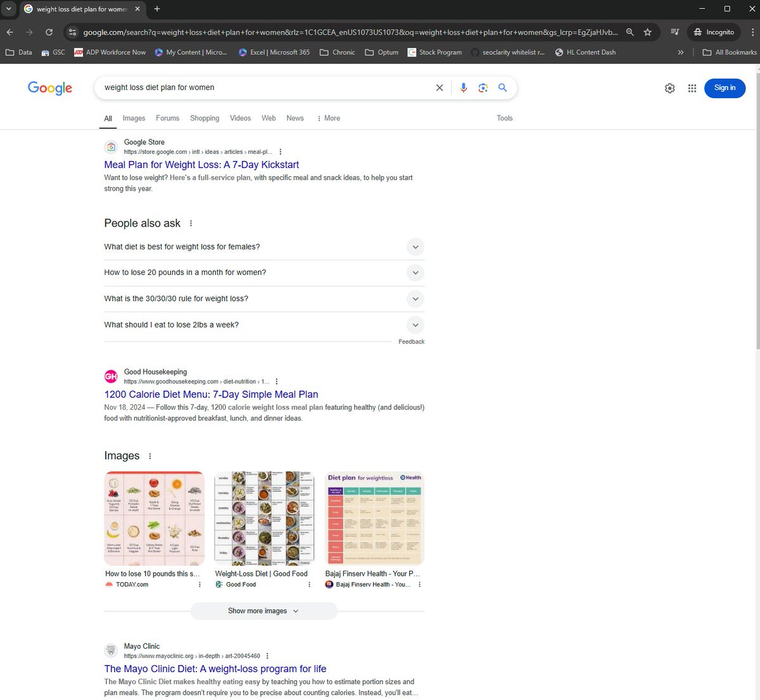760x700 pixels.
Task: Open 'Meal Plan for Weight Loss' result
Action: [201, 165]
